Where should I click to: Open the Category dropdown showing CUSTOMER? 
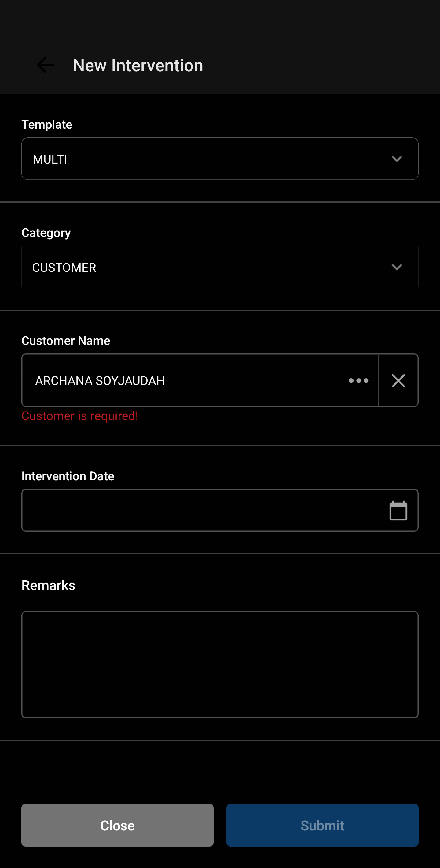click(202, 267)
